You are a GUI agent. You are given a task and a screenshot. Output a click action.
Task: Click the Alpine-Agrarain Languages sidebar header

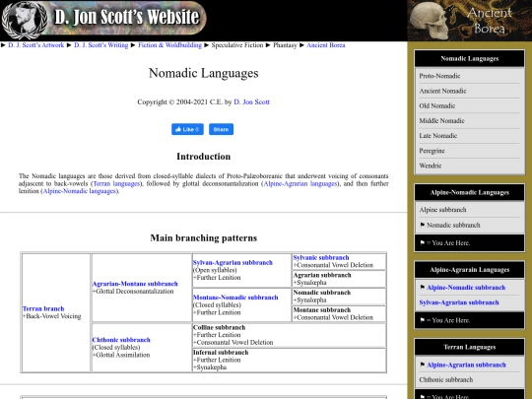click(470, 270)
